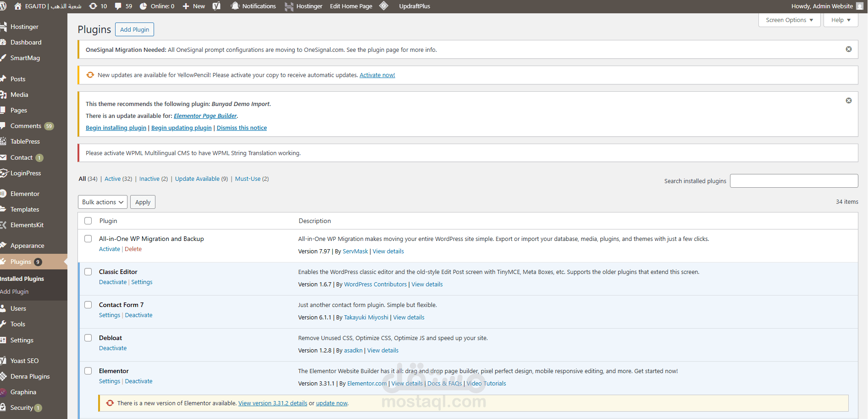Click Begin installing plugin link
Viewport: 868px width, 419px height.
tap(116, 128)
